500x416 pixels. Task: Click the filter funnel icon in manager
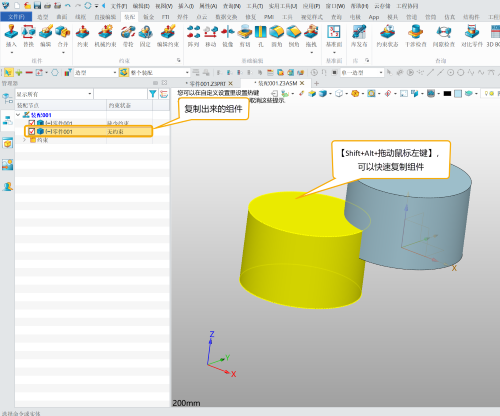coord(153,94)
